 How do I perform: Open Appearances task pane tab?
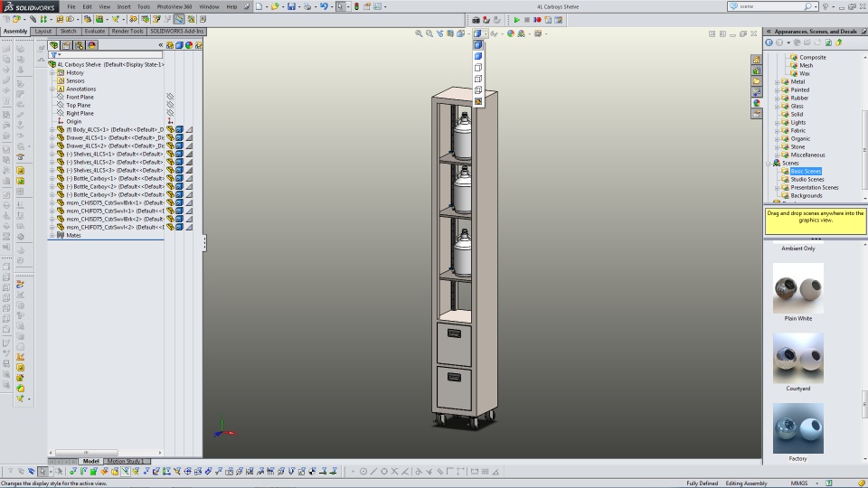click(x=756, y=103)
